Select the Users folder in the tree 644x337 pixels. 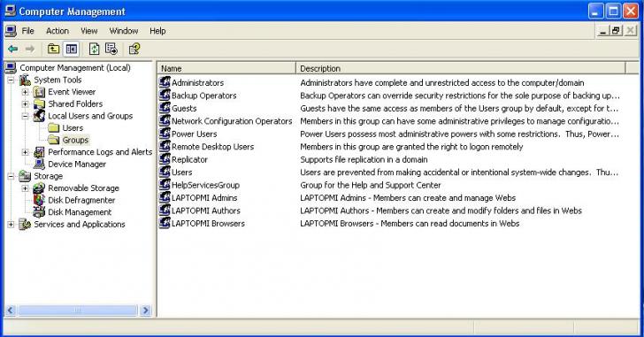[x=73, y=128]
